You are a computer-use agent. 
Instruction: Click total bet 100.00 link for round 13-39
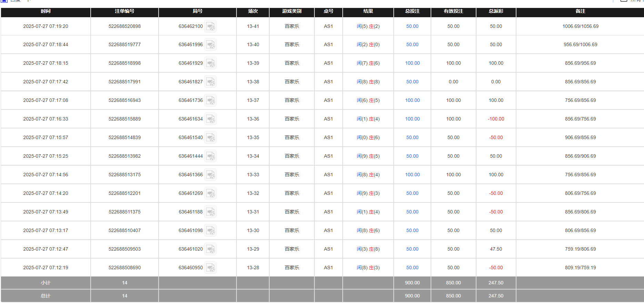[412, 63]
